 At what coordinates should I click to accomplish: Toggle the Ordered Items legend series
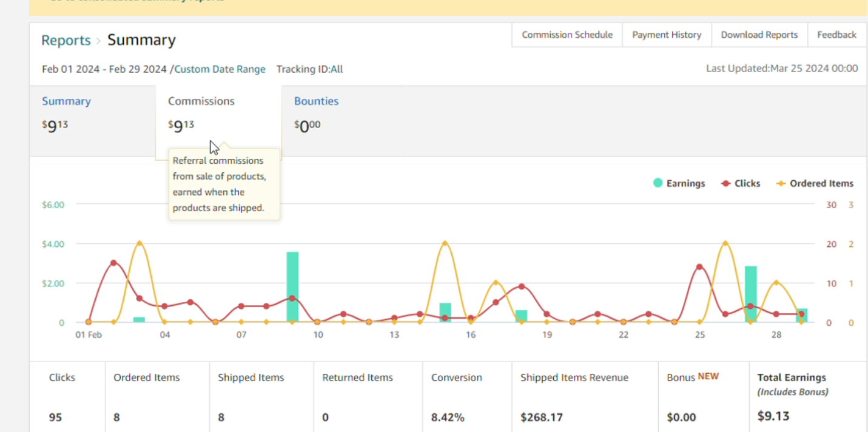[x=815, y=183]
